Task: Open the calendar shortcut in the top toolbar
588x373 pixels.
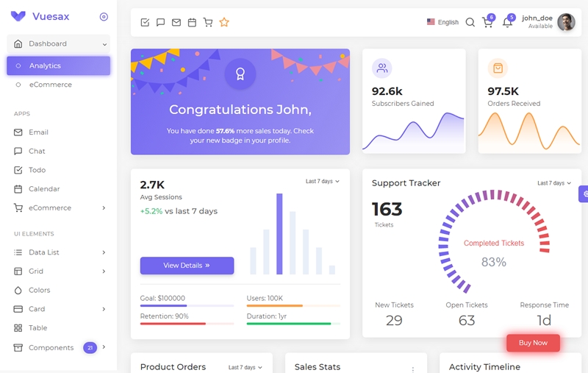Action: coord(192,23)
